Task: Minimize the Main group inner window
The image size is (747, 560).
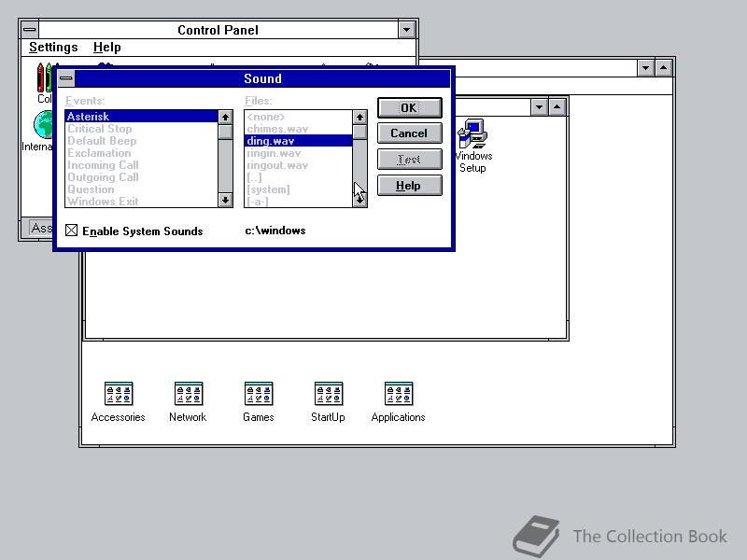Action: click(x=539, y=107)
